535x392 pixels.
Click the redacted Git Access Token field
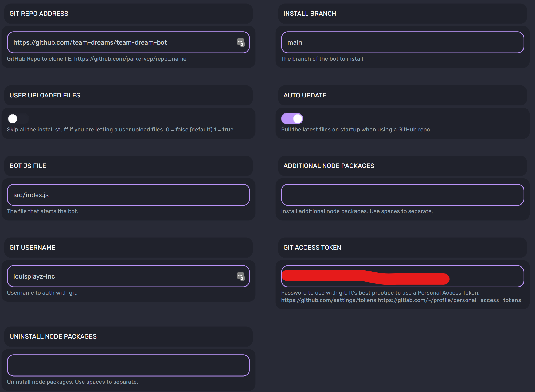coord(401,276)
